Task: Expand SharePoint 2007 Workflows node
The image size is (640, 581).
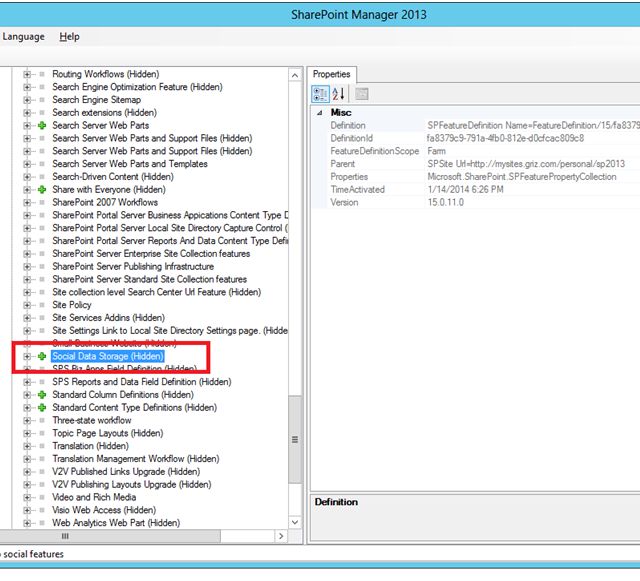Action: pos(27,203)
